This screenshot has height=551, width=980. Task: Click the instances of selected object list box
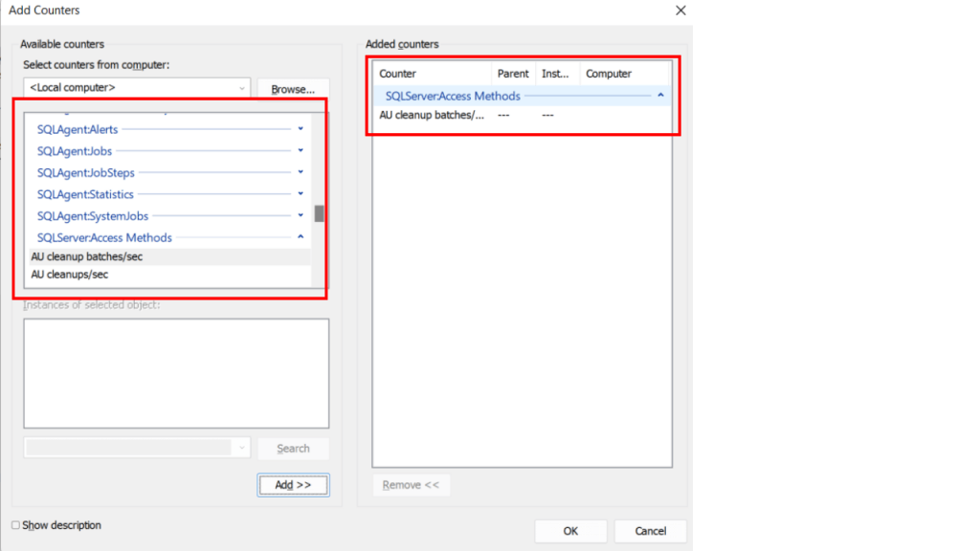pyautogui.click(x=176, y=374)
